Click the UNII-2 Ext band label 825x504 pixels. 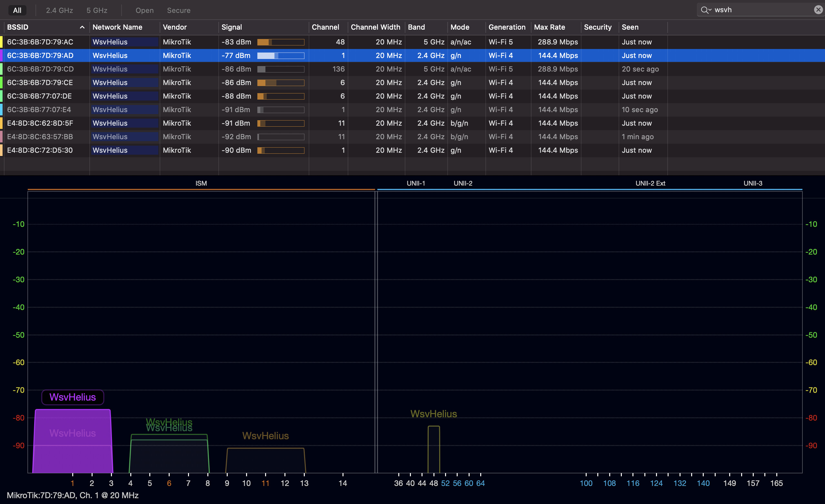pyautogui.click(x=650, y=183)
